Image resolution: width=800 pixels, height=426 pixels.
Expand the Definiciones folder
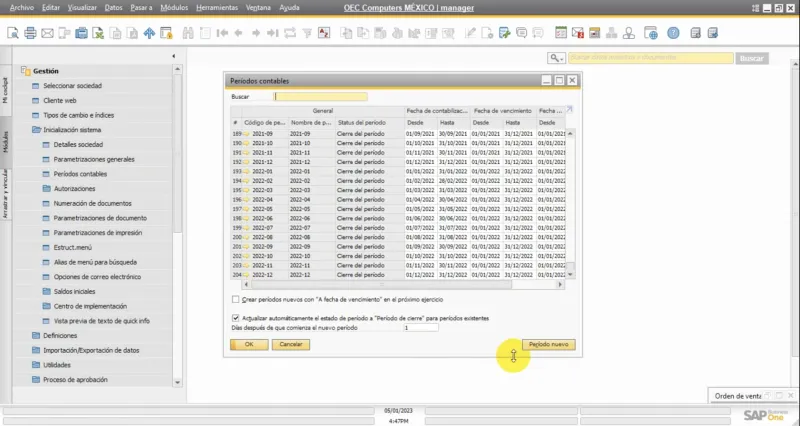click(x=36, y=336)
